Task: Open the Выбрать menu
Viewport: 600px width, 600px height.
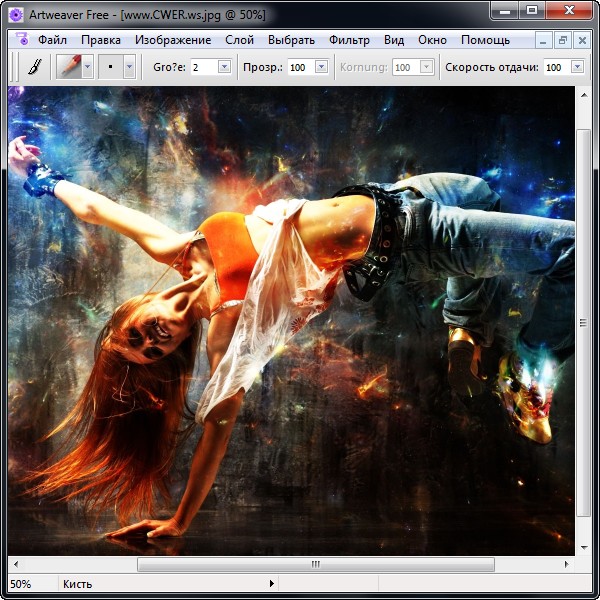Action: click(291, 40)
